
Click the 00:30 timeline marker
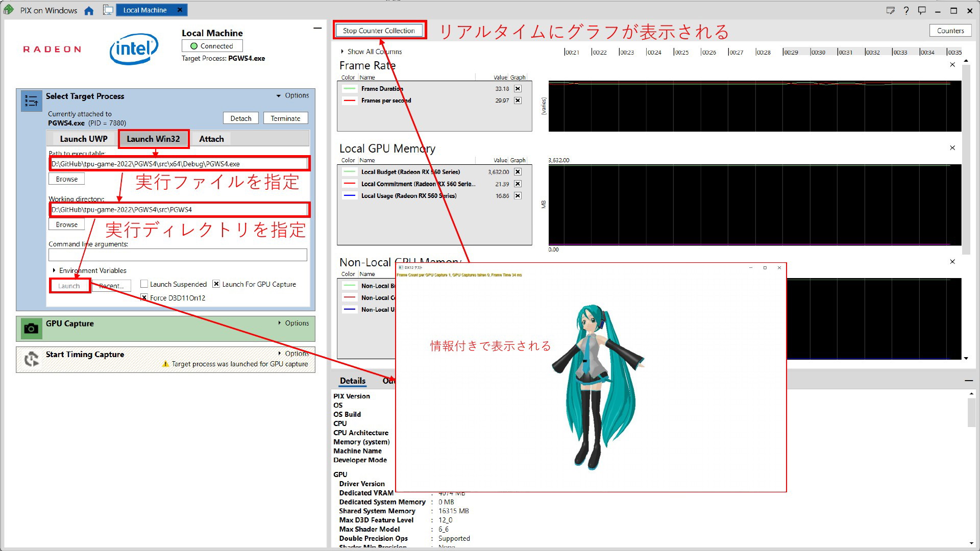click(818, 52)
